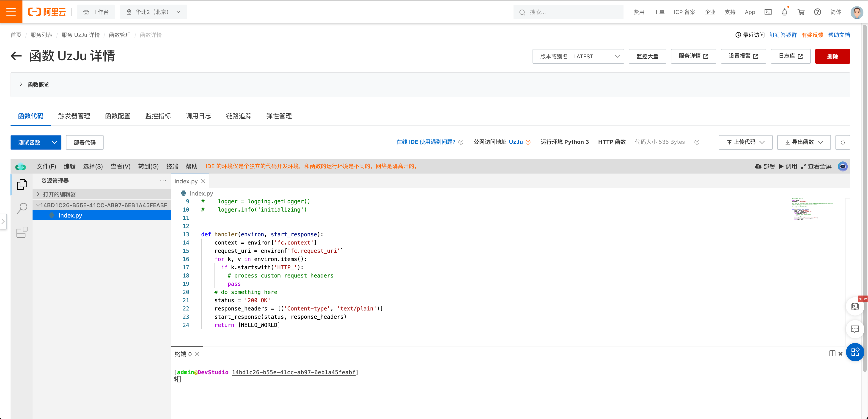Select index.py in the file tree
Viewport: 868px width, 419px height.
coord(102,215)
